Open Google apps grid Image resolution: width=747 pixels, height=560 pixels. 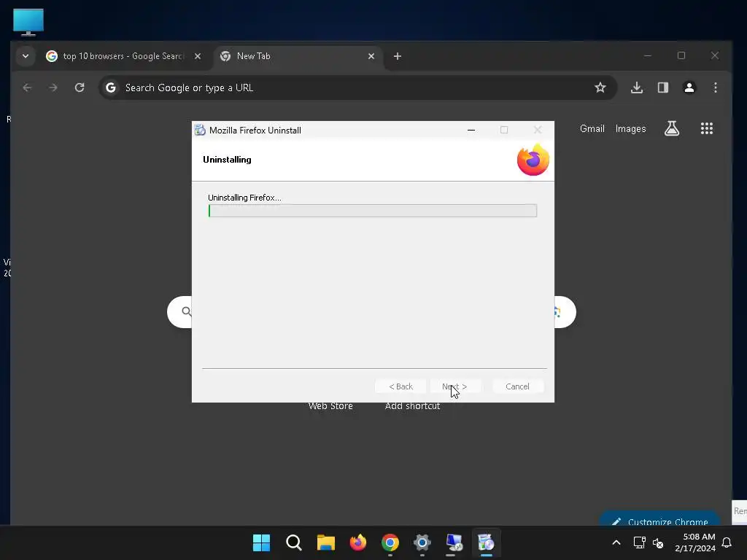click(x=706, y=128)
